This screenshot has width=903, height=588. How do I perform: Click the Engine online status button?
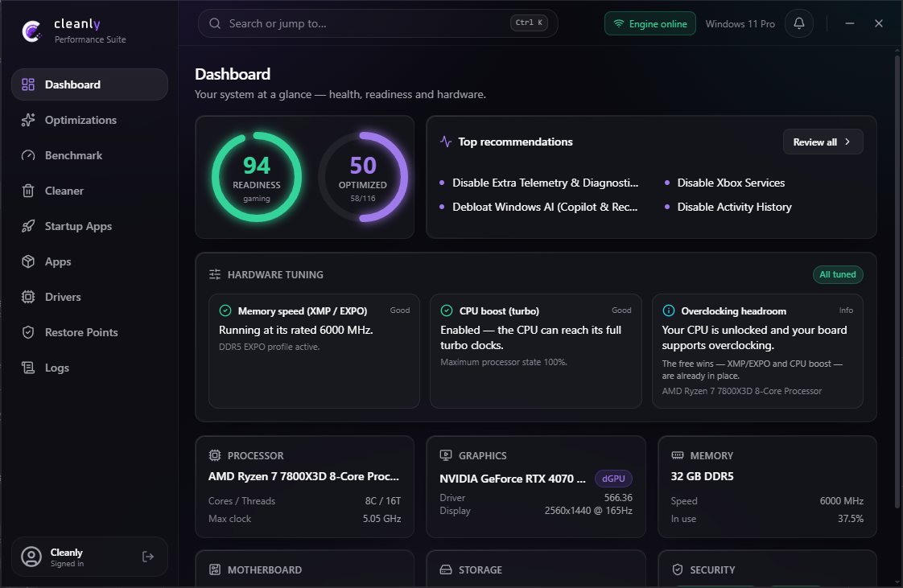pos(650,23)
